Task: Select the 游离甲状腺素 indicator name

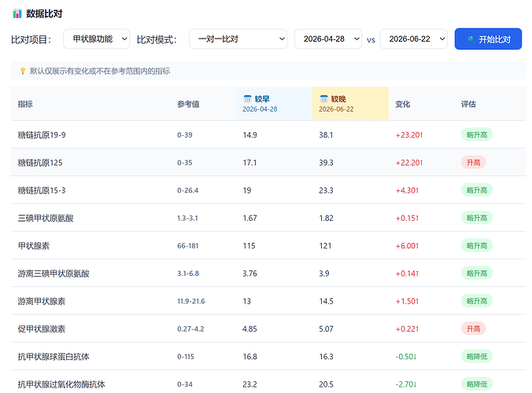Action: [42, 301]
